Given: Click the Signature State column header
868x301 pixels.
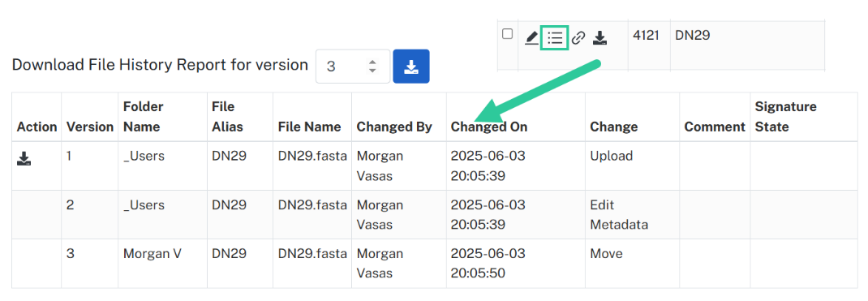Looking at the screenshot, I should 785,116.
